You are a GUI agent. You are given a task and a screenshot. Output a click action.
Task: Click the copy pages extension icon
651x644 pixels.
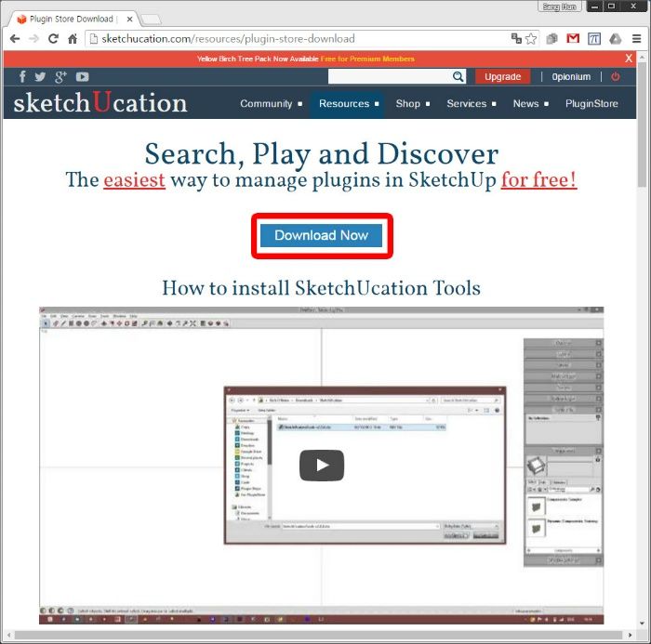point(551,39)
